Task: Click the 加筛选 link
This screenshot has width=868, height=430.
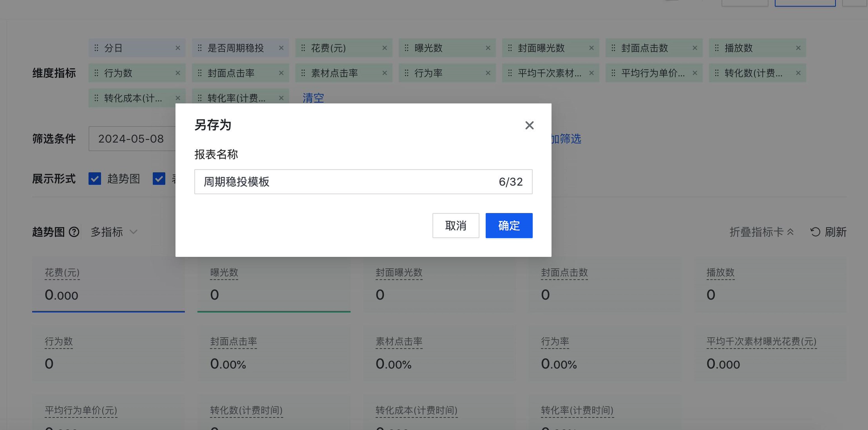Action: click(568, 139)
